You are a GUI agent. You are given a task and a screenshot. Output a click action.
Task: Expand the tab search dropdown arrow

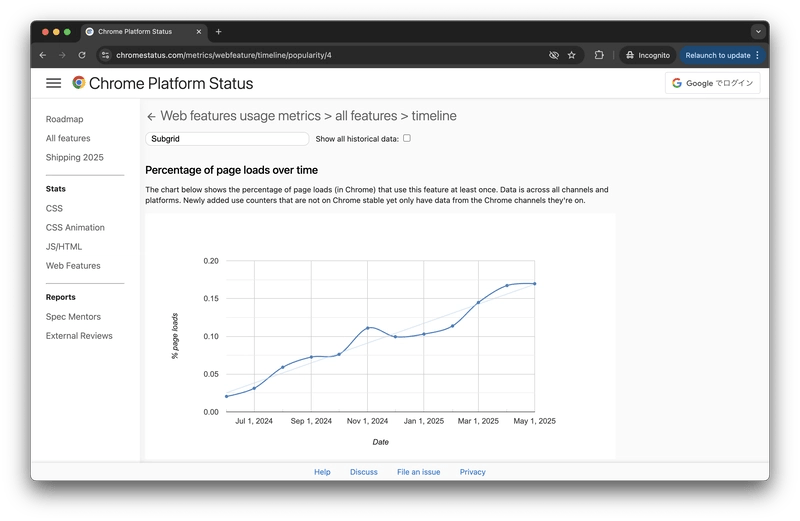click(x=758, y=32)
